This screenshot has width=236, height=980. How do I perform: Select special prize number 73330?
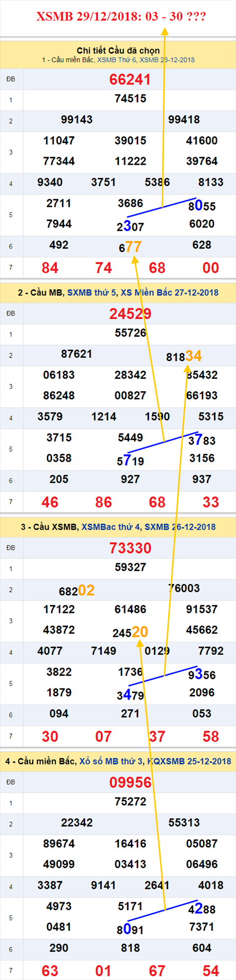(x=130, y=548)
